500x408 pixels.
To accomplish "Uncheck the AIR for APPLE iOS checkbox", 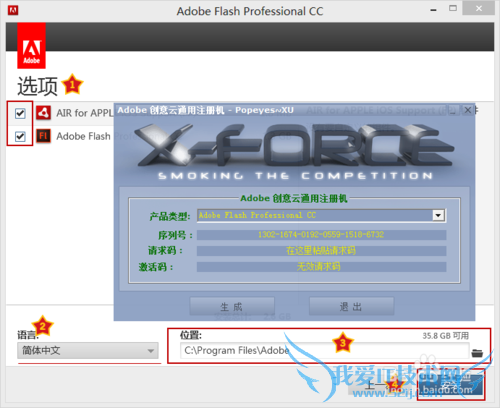I will click(x=20, y=113).
